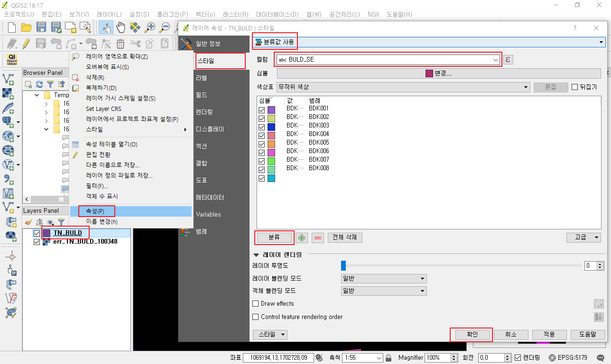Click the Delete Selected trash icon
This screenshot has width=611, height=364.
120,43
